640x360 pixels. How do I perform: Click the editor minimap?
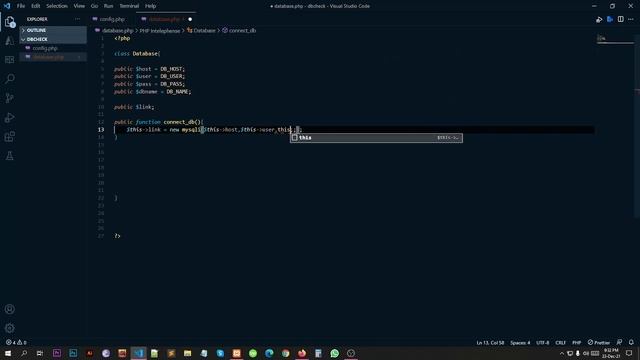click(615, 40)
